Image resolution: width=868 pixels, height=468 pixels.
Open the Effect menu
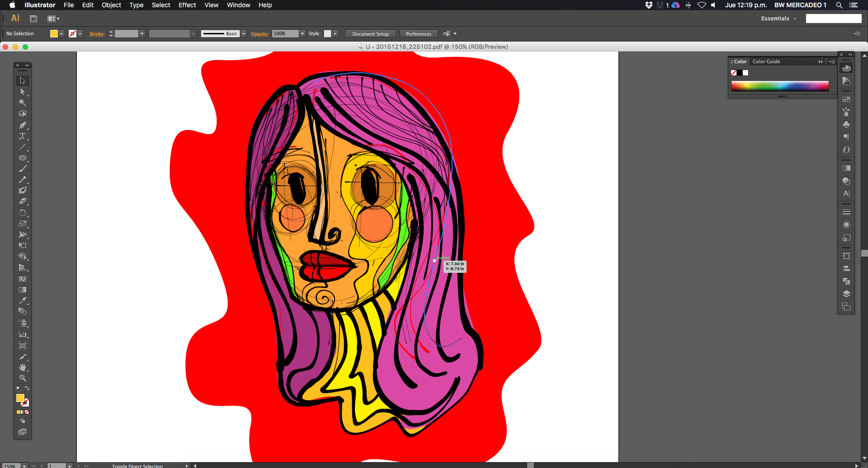(187, 5)
